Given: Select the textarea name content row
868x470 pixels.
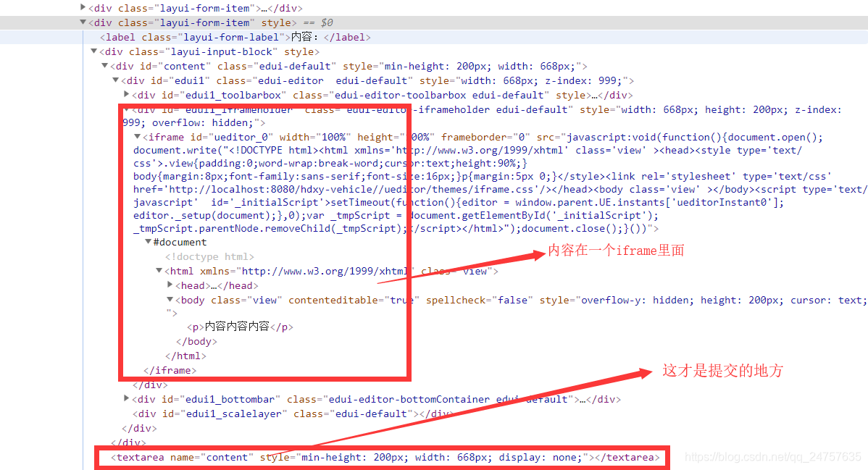Looking at the screenshot, I should point(385,457).
